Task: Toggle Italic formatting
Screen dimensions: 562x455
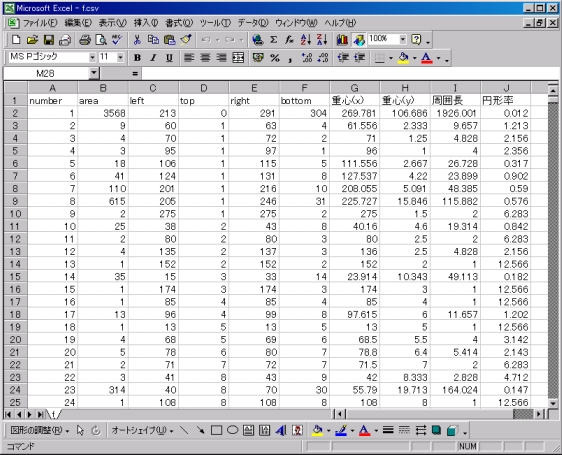Action: [x=153, y=58]
